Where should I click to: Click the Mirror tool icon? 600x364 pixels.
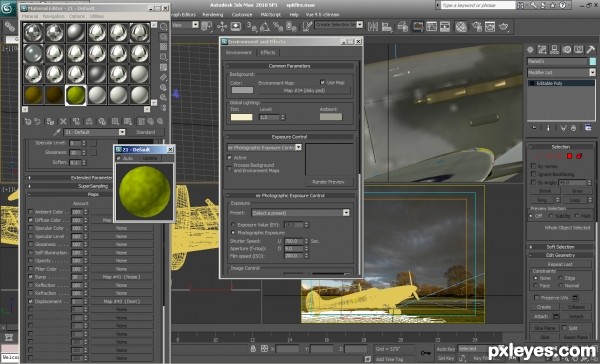coord(372,26)
